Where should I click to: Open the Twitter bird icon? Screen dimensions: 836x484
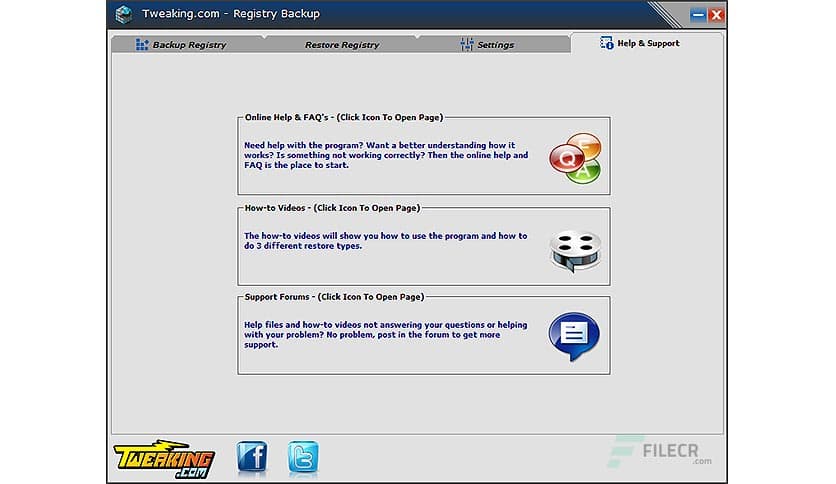pos(303,458)
